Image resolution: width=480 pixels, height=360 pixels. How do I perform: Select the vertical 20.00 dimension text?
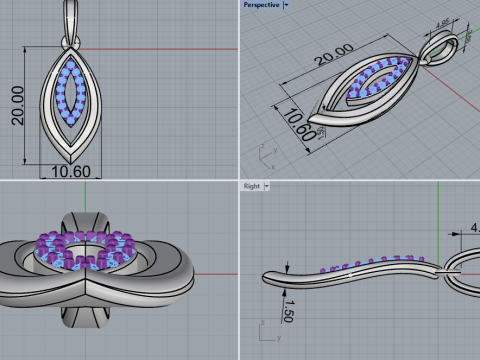[x=17, y=105]
